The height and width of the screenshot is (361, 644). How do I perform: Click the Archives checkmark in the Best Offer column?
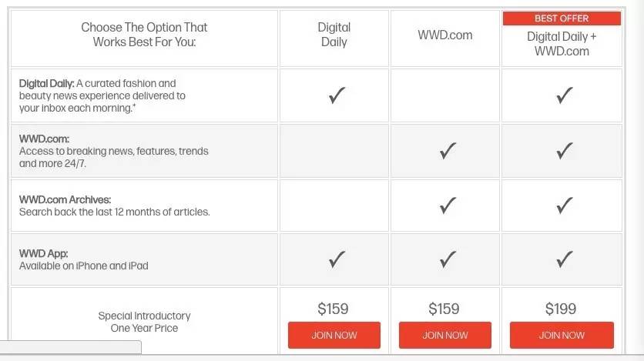point(564,206)
